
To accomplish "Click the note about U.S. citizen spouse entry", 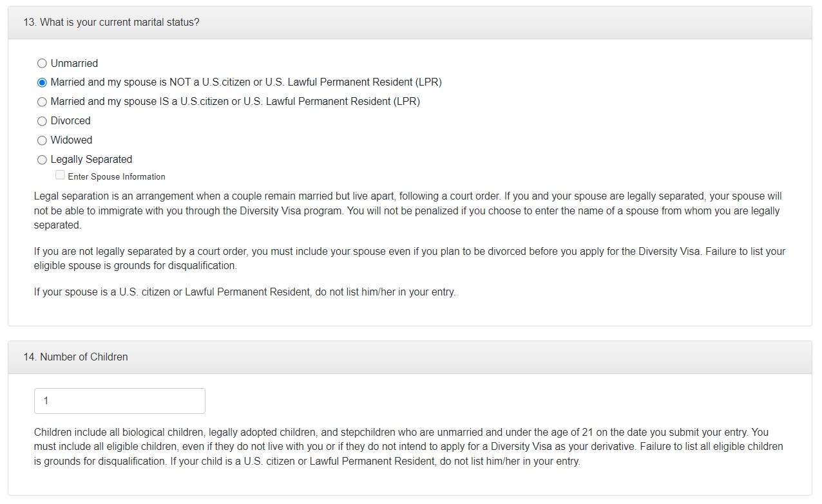I will [245, 292].
